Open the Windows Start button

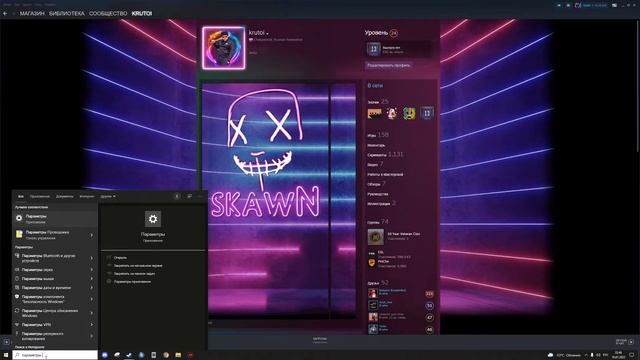point(6,355)
